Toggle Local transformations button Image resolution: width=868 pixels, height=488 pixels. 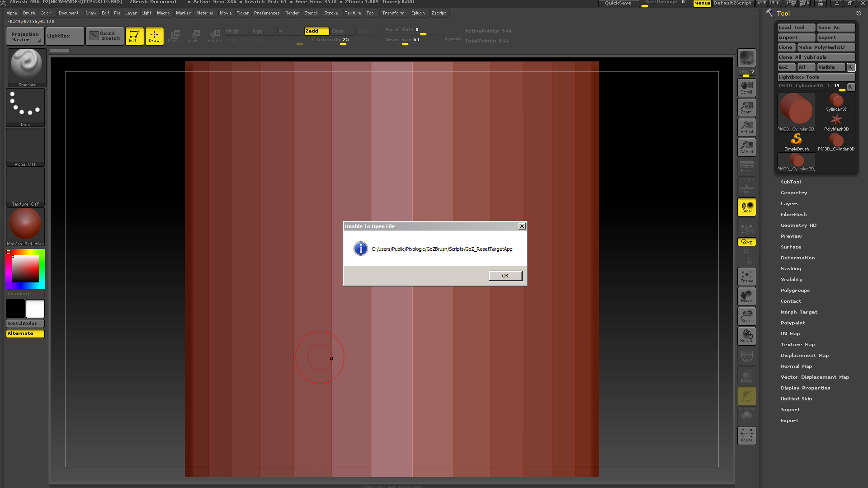coord(746,207)
